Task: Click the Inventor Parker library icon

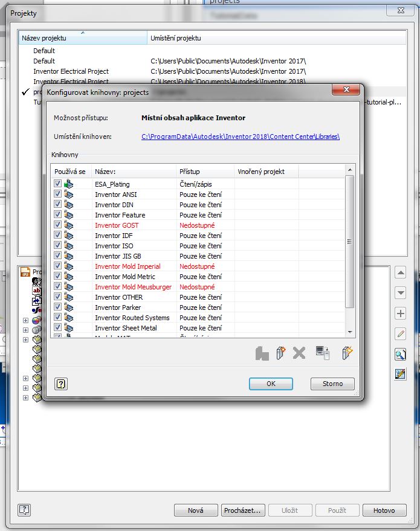Action: pyautogui.click(x=68, y=307)
